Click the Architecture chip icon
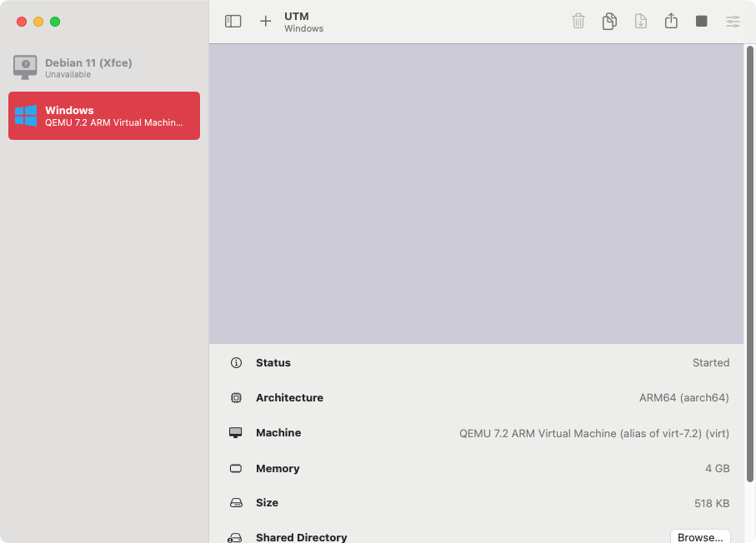The width and height of the screenshot is (756, 543). (236, 398)
